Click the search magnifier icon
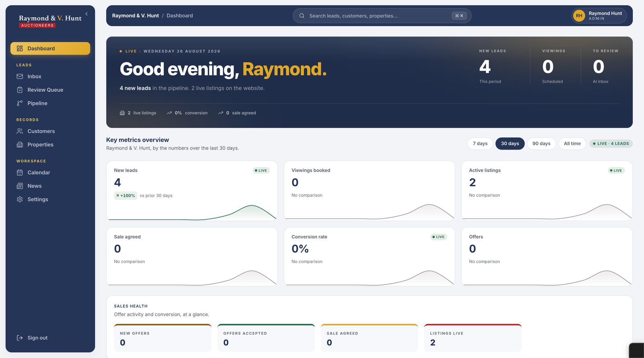The height and width of the screenshot is (358, 644). pos(302,16)
